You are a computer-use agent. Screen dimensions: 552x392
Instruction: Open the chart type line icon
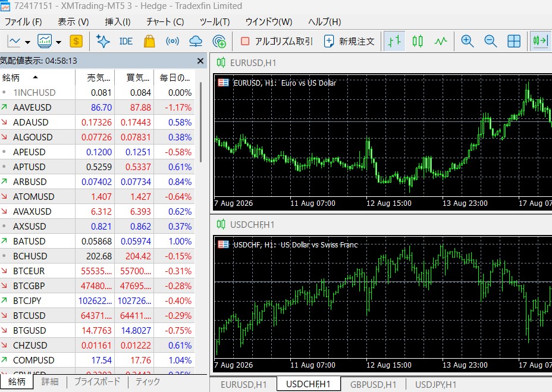[14, 42]
